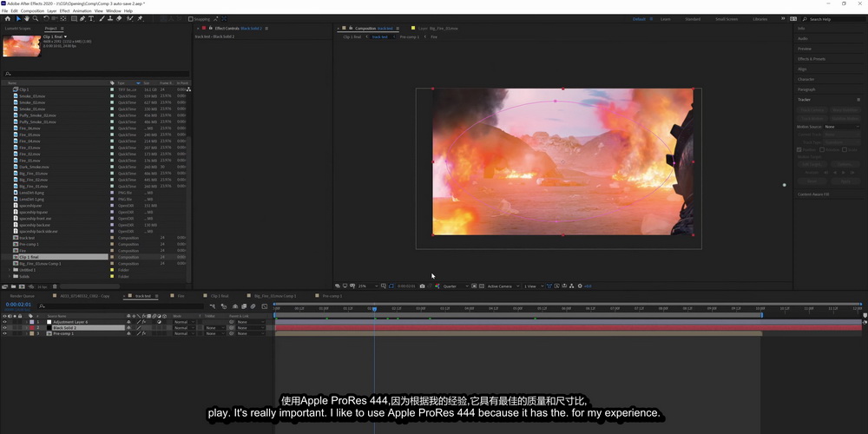This screenshot has height=434, width=868.
Task: Open Quarter resolution dropdown
Action: (456, 286)
